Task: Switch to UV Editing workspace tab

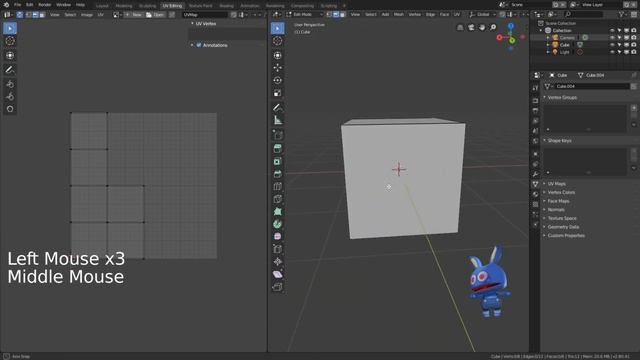Action: [x=172, y=6]
